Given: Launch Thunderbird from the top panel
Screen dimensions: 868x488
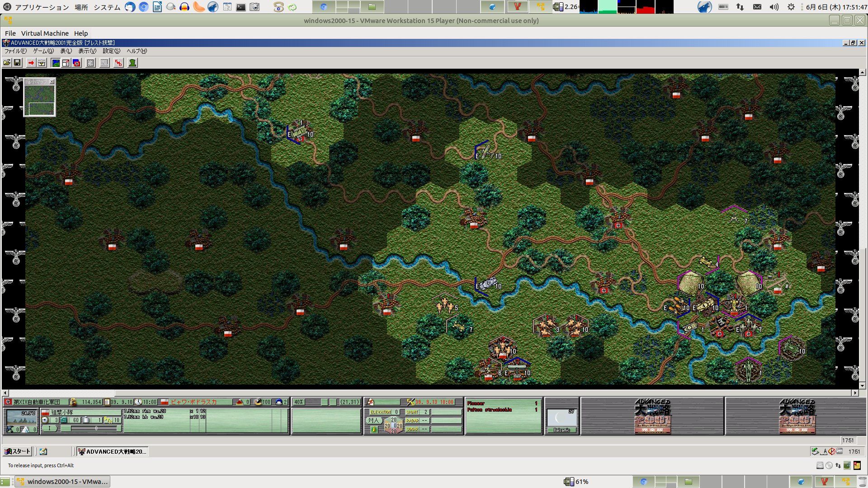Looking at the screenshot, I should [130, 7].
